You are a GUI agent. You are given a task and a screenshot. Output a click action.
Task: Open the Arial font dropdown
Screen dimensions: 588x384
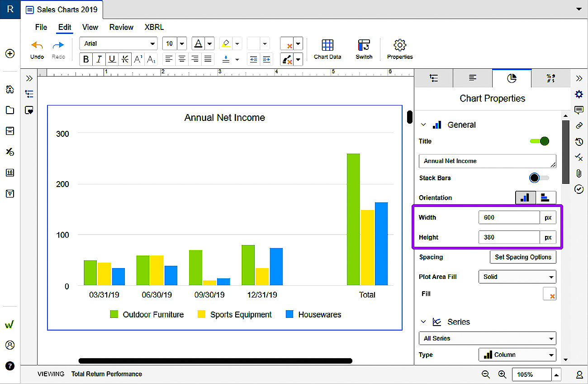pyautogui.click(x=119, y=43)
